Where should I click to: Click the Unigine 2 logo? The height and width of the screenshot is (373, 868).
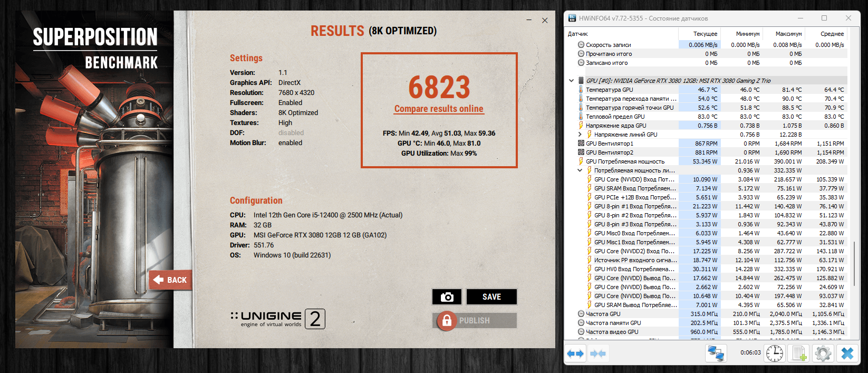(278, 319)
